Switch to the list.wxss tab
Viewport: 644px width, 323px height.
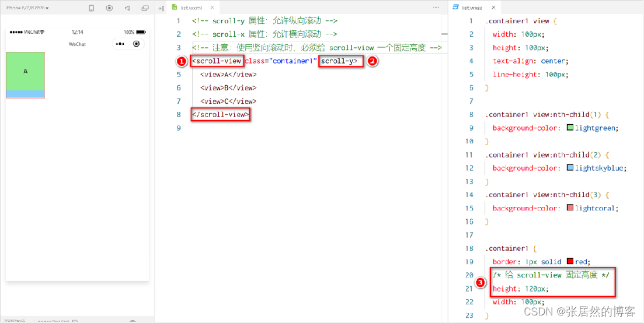pos(472,8)
